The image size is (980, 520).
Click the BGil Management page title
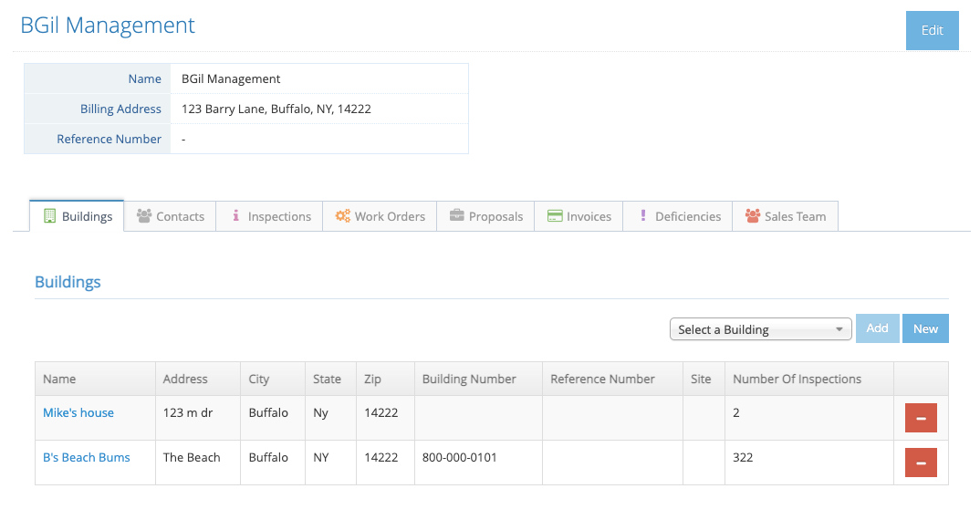point(108,25)
